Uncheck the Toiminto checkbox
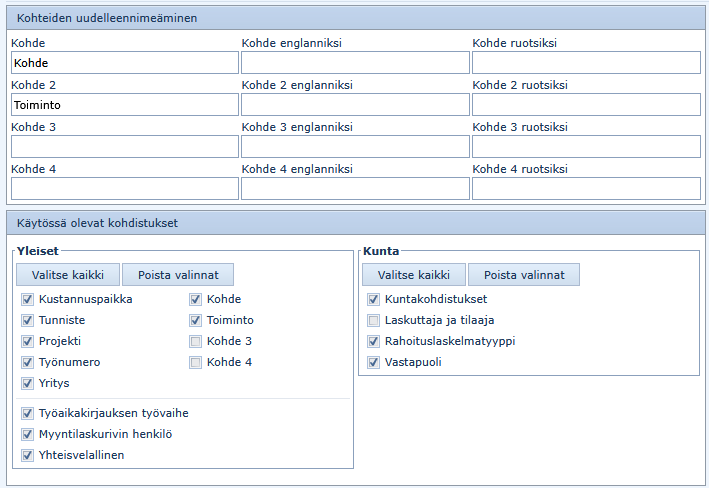Screen dimensions: 709x488 [196, 320]
